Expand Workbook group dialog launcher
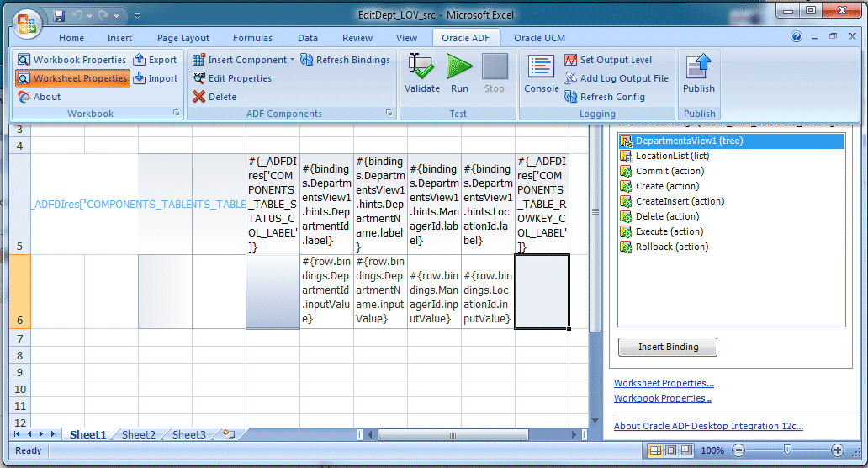This screenshot has width=868, height=468. click(177, 113)
